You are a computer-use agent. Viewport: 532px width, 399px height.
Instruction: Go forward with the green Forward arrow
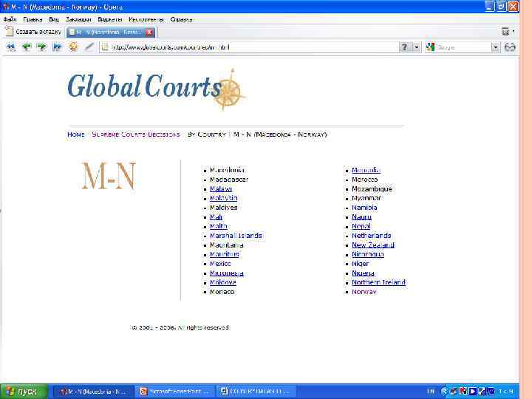[41, 47]
